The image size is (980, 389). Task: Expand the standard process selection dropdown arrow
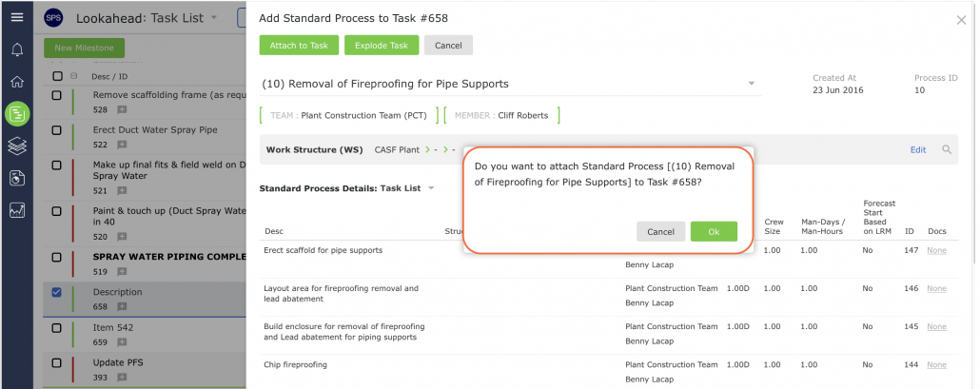[752, 84]
